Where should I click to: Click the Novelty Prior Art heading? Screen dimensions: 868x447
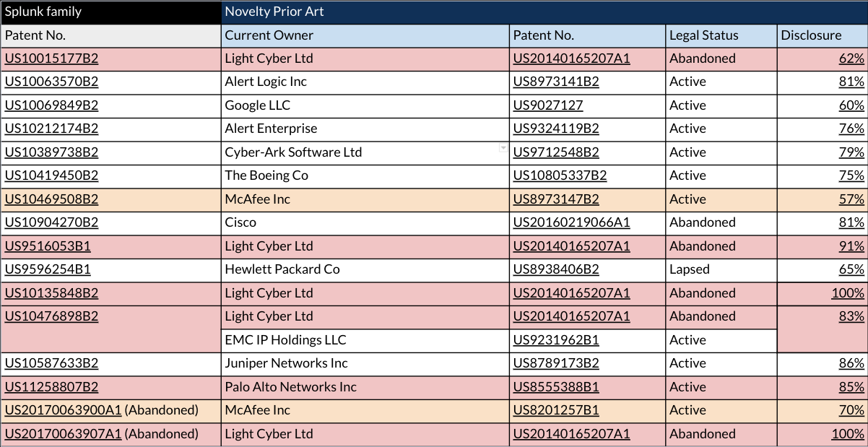tap(274, 12)
